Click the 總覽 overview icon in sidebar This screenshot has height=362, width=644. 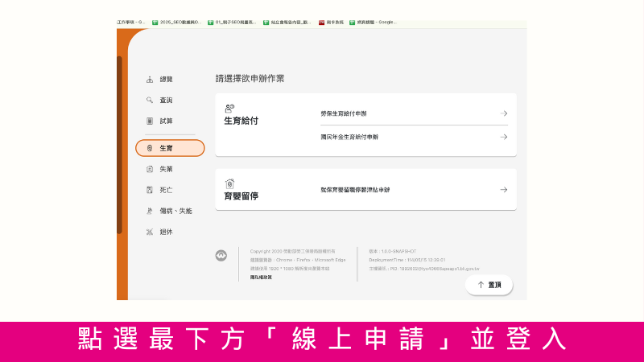click(150, 79)
